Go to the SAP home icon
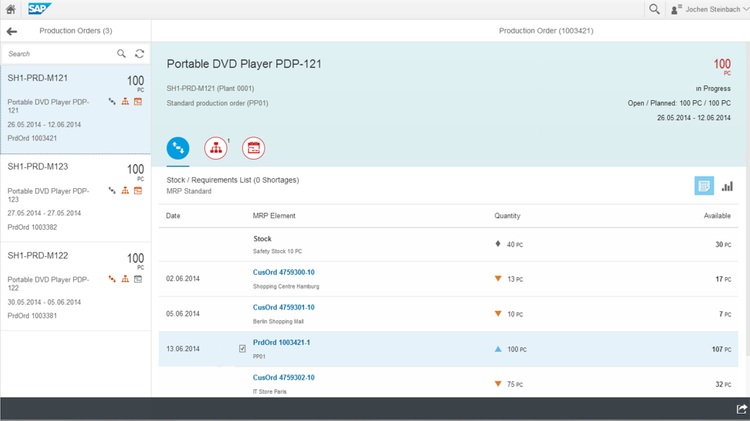Screen dimensions: 750x421 11,9
